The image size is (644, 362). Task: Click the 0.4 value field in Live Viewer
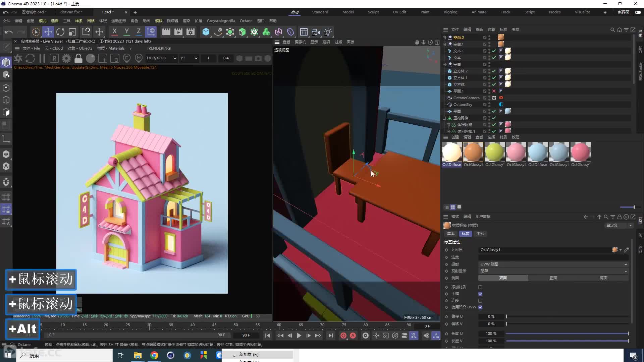tap(226, 58)
